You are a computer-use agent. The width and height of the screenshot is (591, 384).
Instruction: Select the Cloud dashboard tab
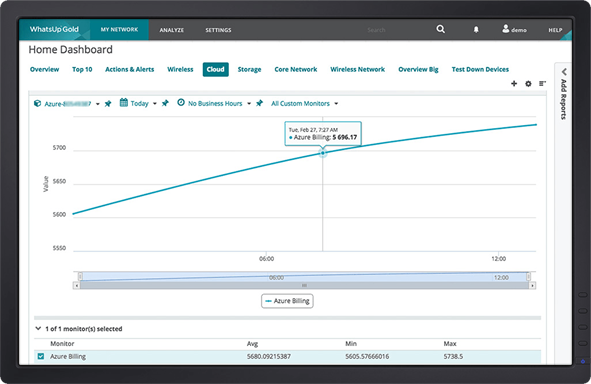[x=216, y=69]
